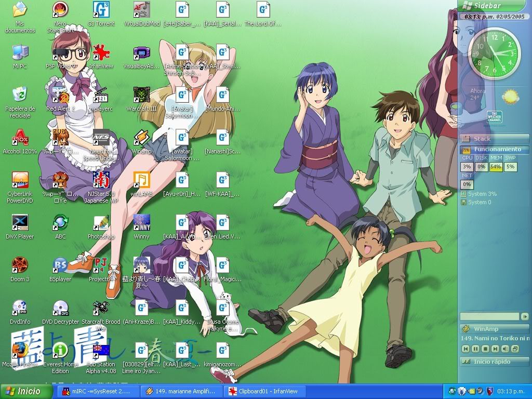The width and height of the screenshot is (532, 399).
Task: Open mplayerc shortcut icon
Action: [x=101, y=96]
